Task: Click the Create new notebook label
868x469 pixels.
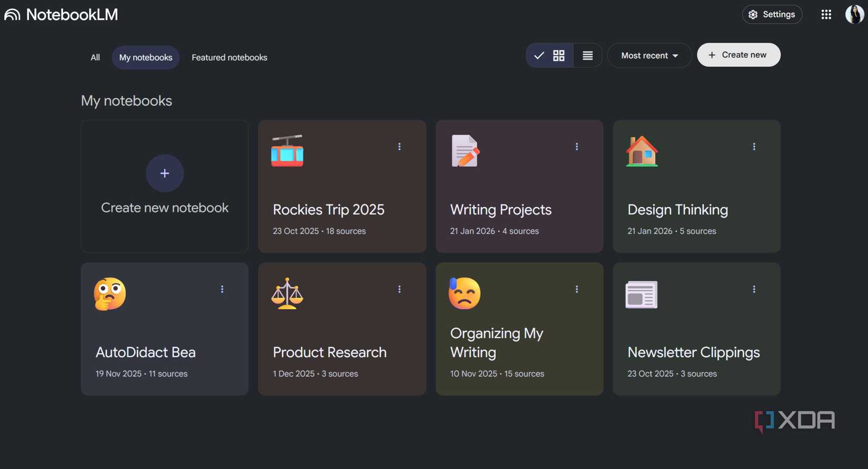Action: tap(165, 208)
